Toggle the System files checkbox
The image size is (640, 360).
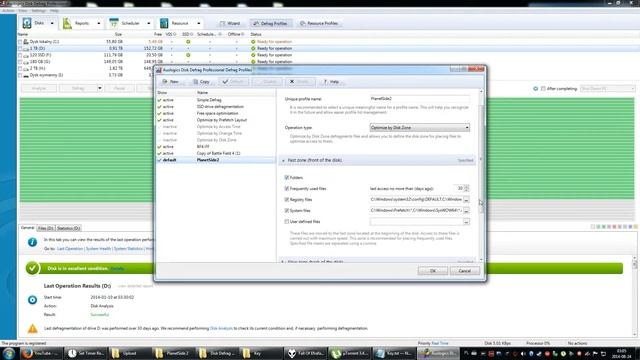pyautogui.click(x=287, y=211)
